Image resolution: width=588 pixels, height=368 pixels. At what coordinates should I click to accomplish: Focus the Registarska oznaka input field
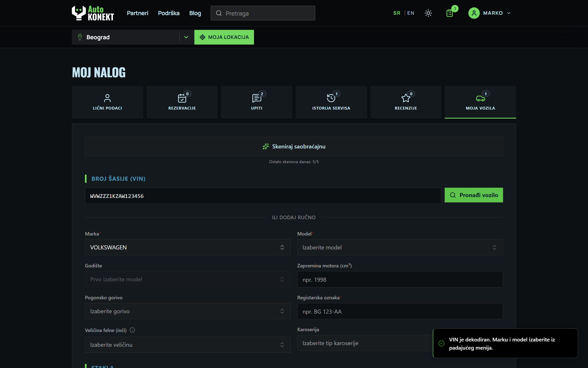coord(400,311)
